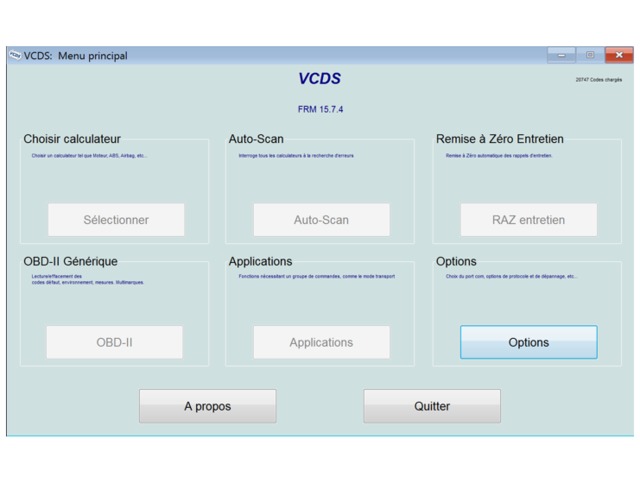Click the 'Options' group heading label
The height and width of the screenshot is (480, 640).
point(456,261)
